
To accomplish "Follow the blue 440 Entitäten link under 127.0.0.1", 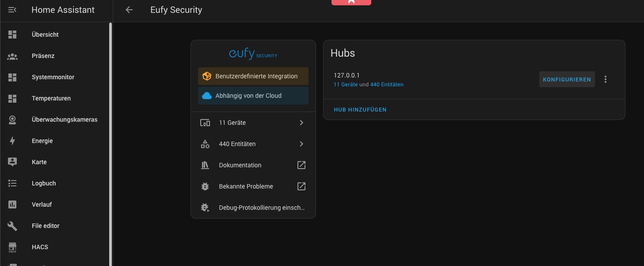I will pos(387,85).
